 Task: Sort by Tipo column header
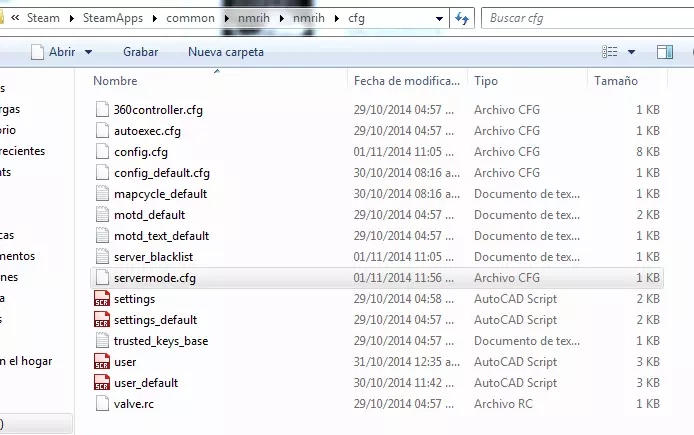click(x=486, y=81)
